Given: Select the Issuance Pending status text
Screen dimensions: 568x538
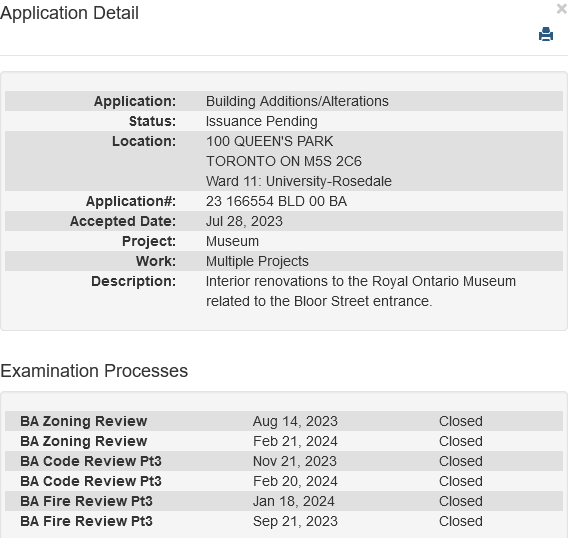Looking at the screenshot, I should 262,121.
